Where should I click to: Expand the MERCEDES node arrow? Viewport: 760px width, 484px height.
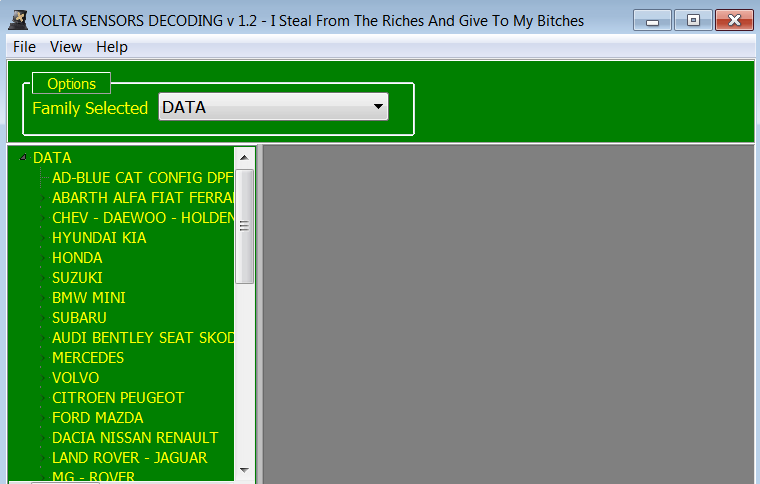[x=43, y=358]
